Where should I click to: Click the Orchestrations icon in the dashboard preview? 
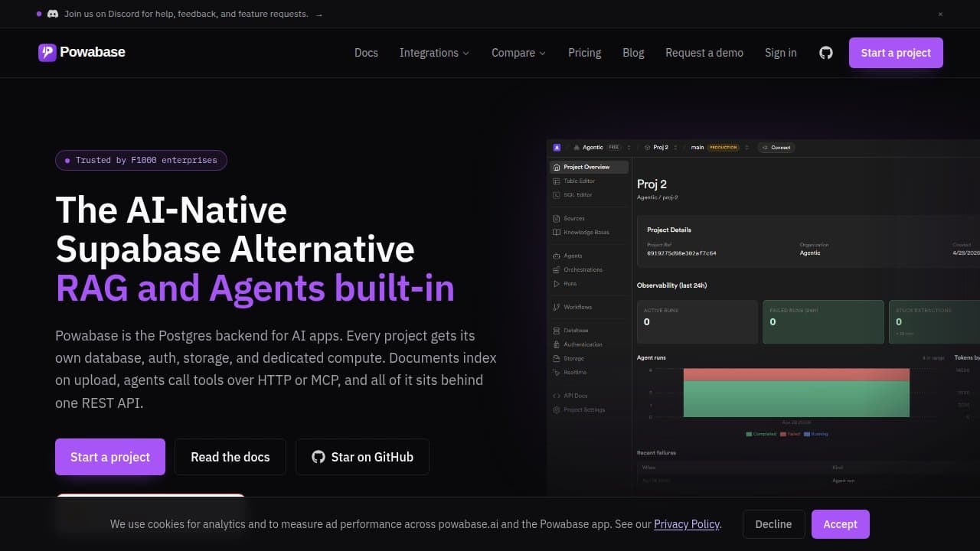coord(557,270)
